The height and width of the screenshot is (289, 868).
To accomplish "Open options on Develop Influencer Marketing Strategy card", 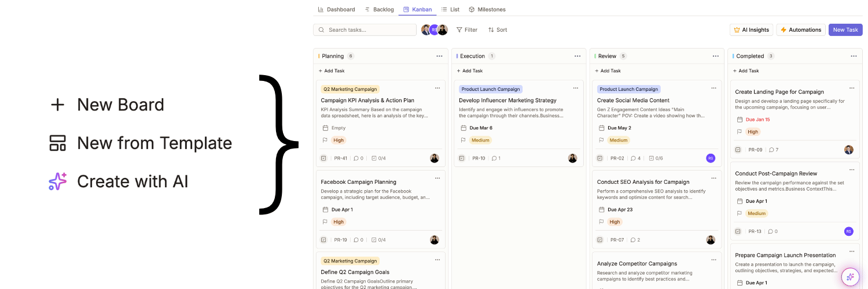I will 576,88.
